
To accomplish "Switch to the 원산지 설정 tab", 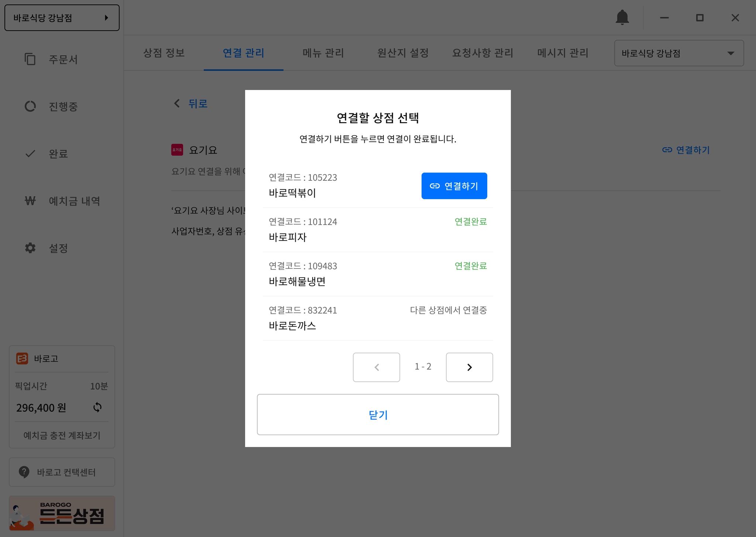I will point(403,53).
